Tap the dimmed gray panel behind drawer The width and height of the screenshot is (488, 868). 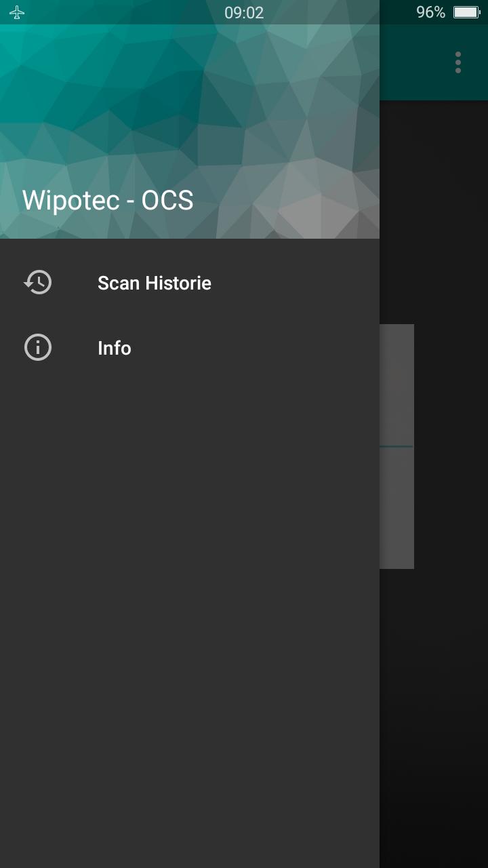(x=396, y=446)
